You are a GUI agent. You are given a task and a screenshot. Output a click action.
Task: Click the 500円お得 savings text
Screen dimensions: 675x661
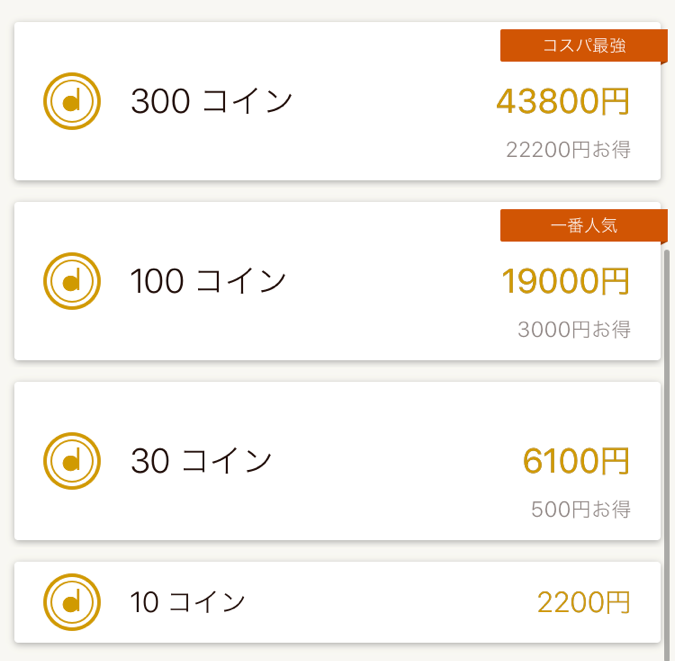(x=580, y=509)
